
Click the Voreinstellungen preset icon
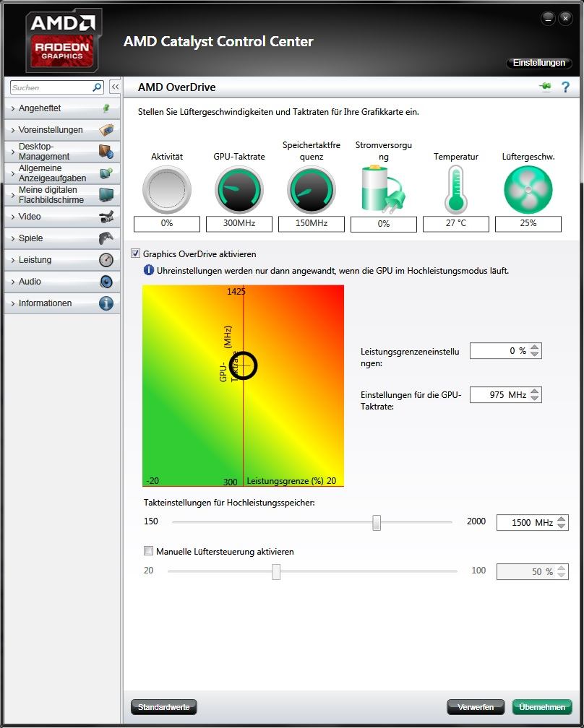[x=106, y=130]
